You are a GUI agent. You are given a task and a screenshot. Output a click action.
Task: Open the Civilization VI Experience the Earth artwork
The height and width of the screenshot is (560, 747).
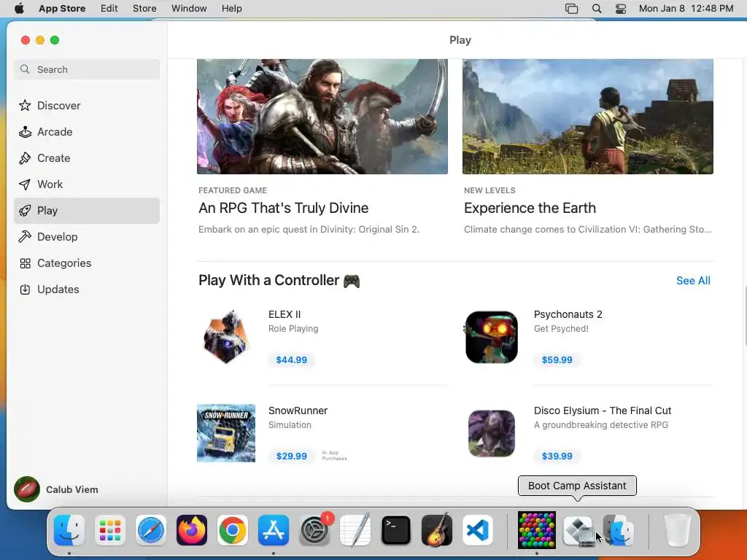588,116
